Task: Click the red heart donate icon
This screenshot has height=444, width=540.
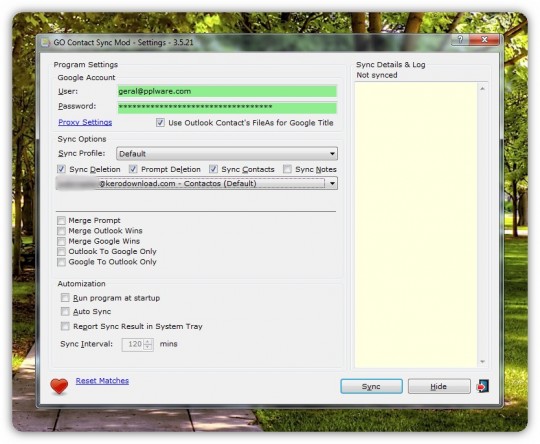Action: (59, 386)
